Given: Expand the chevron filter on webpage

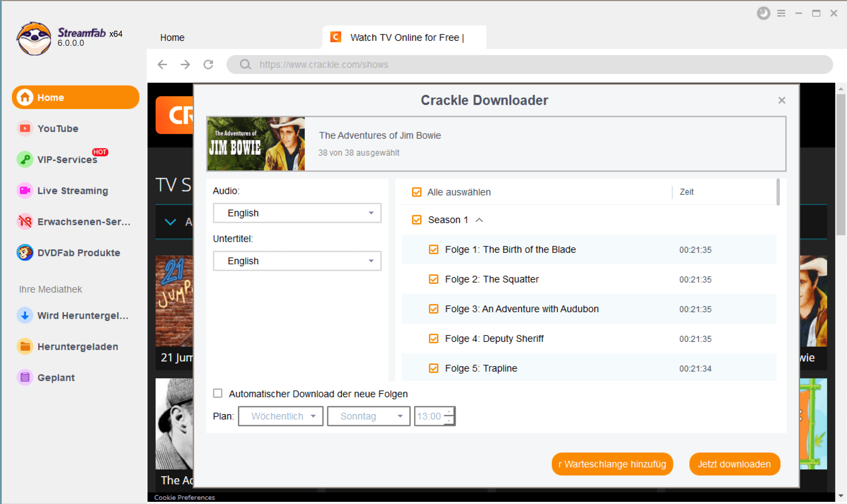Looking at the screenshot, I should 170,222.
